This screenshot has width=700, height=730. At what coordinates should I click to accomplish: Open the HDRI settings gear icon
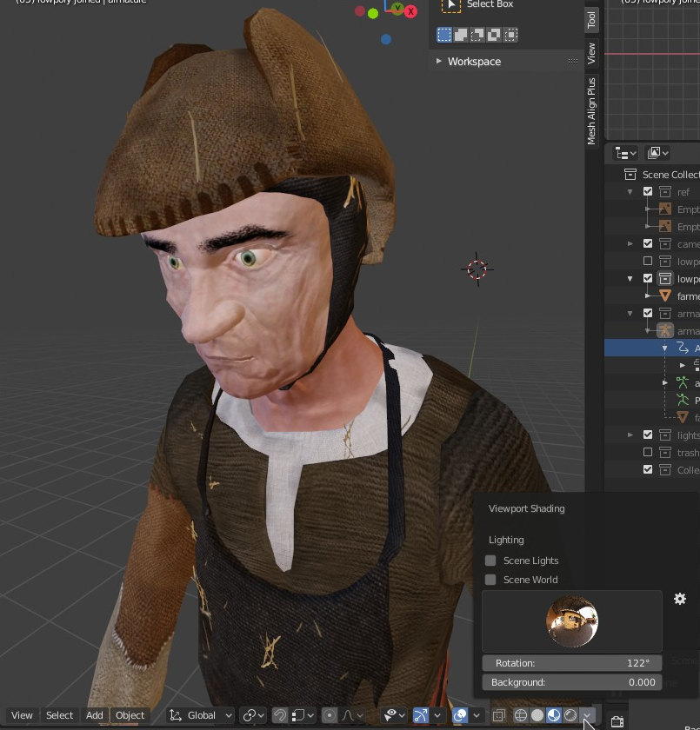[680, 599]
